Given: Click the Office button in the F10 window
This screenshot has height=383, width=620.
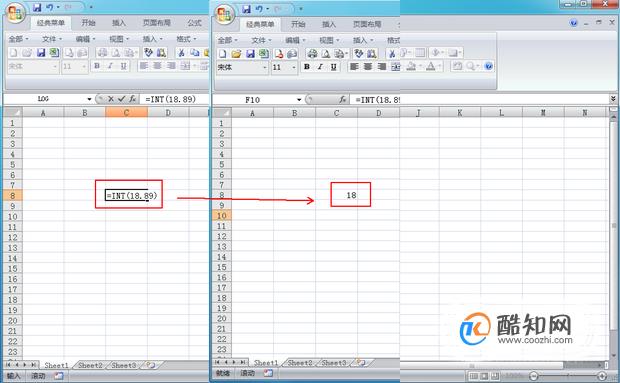Looking at the screenshot, I should coord(224,15).
